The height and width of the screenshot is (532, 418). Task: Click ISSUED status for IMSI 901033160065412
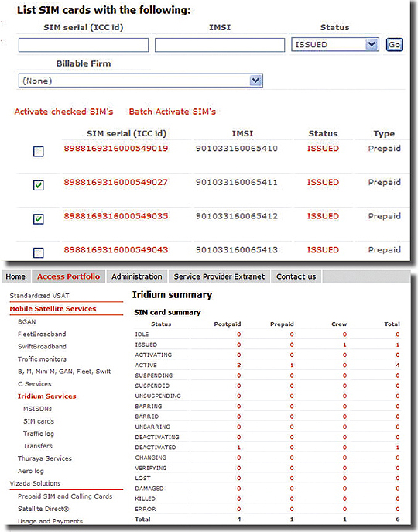click(323, 216)
